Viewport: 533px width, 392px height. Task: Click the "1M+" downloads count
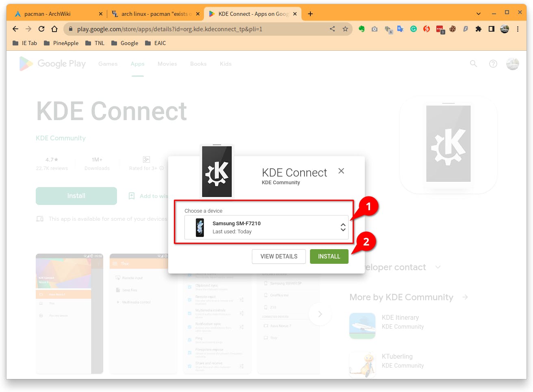[97, 159]
